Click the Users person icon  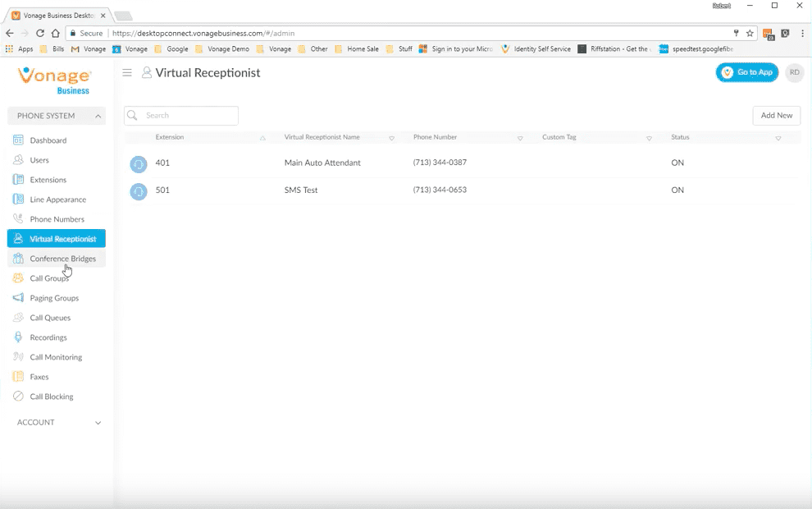(x=18, y=159)
